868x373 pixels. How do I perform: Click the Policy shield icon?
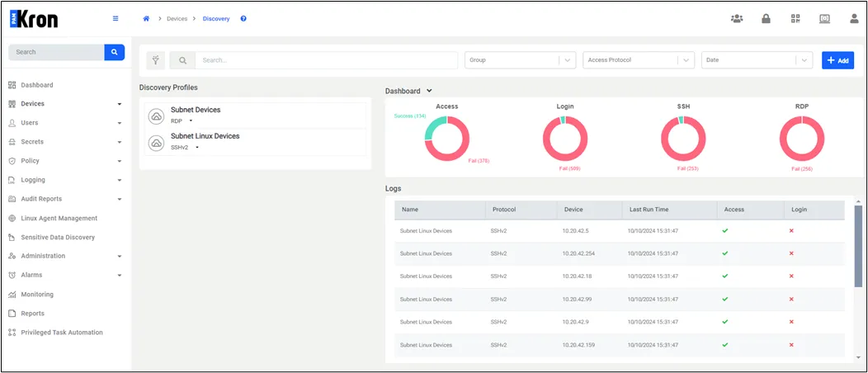[x=12, y=161]
